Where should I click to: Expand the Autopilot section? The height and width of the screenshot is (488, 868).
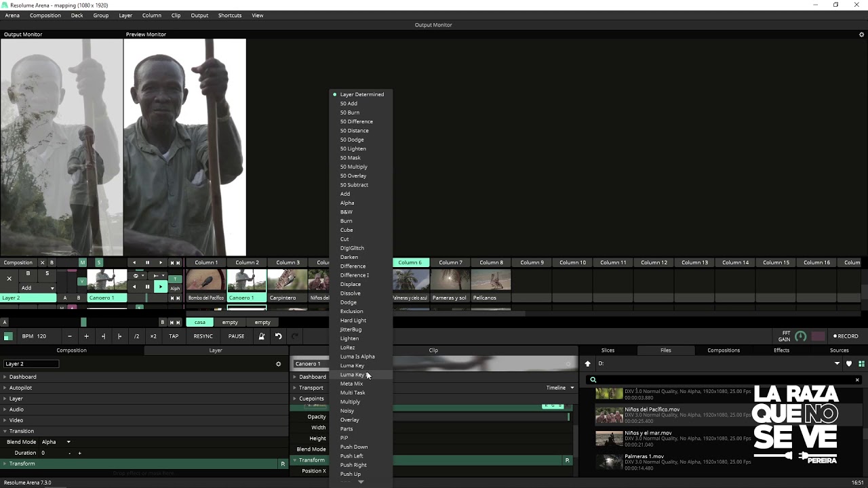[20, 388]
